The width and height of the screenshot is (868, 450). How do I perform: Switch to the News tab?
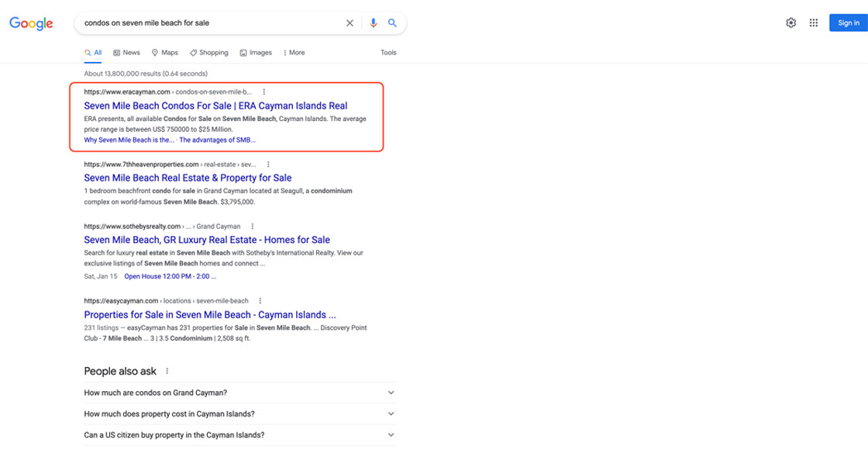(127, 53)
